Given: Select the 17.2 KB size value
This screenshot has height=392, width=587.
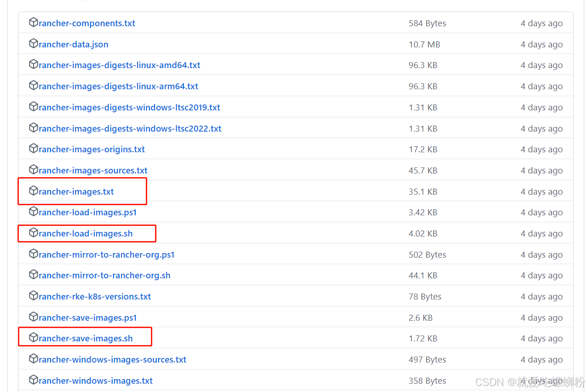Looking at the screenshot, I should (x=423, y=149).
